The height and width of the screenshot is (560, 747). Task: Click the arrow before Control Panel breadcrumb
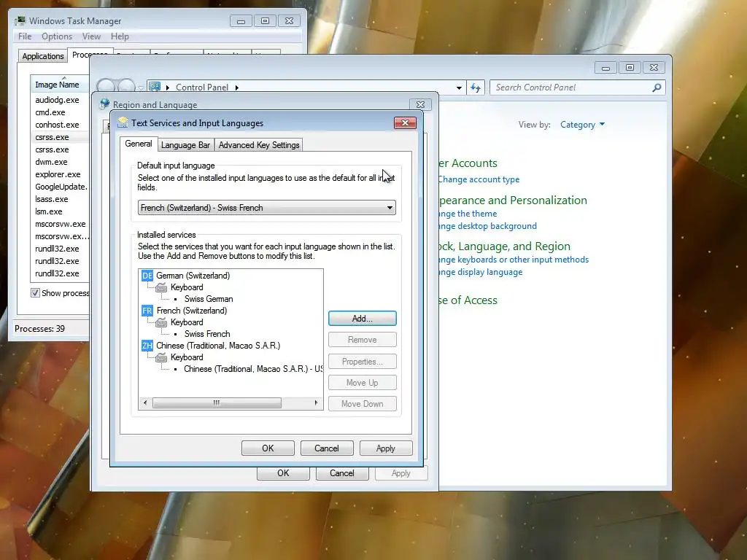pos(168,87)
